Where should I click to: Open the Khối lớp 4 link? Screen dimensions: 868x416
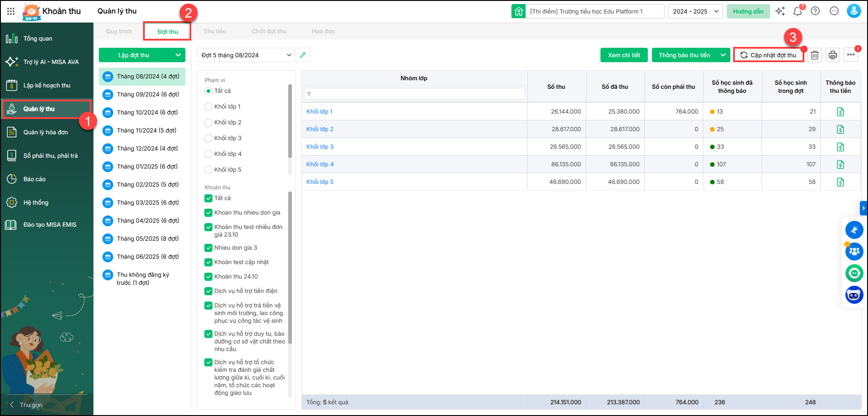tap(320, 165)
